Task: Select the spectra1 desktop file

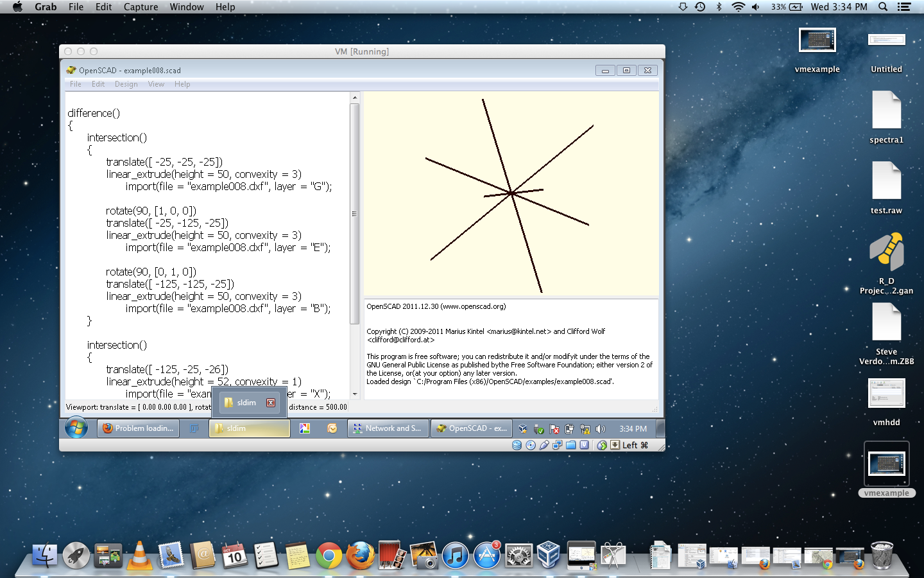Action: (886, 117)
